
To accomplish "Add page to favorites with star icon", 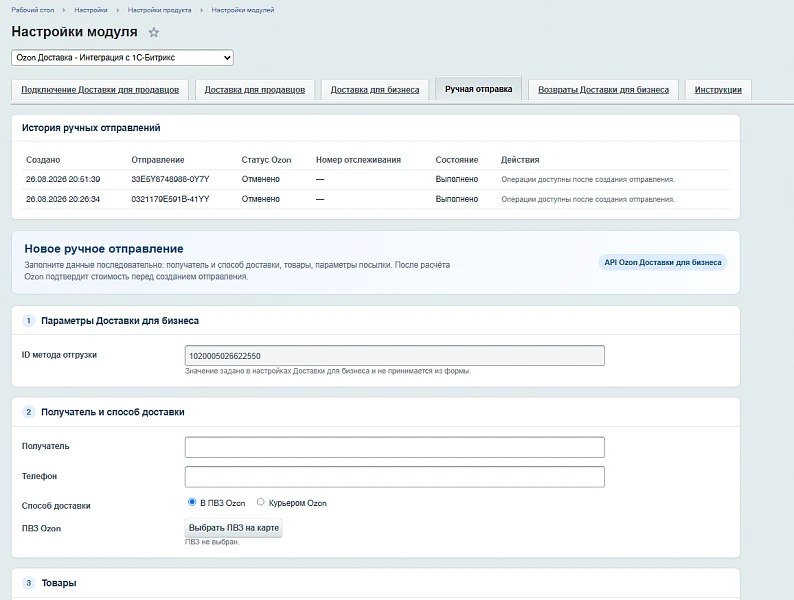I will click(153, 32).
